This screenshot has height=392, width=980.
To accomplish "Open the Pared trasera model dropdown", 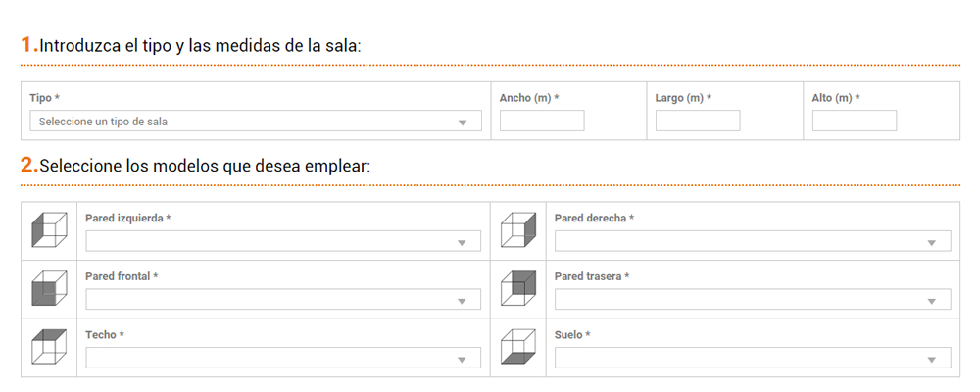I will click(x=752, y=300).
